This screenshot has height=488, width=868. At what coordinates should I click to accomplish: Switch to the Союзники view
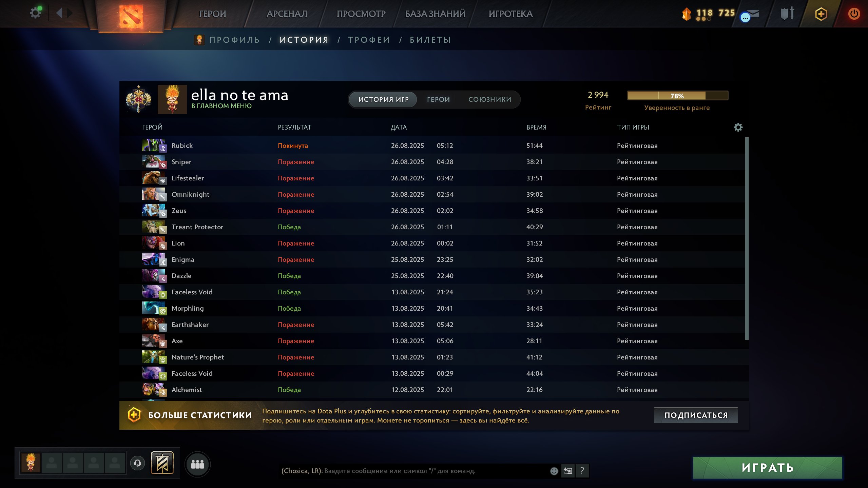coord(489,99)
